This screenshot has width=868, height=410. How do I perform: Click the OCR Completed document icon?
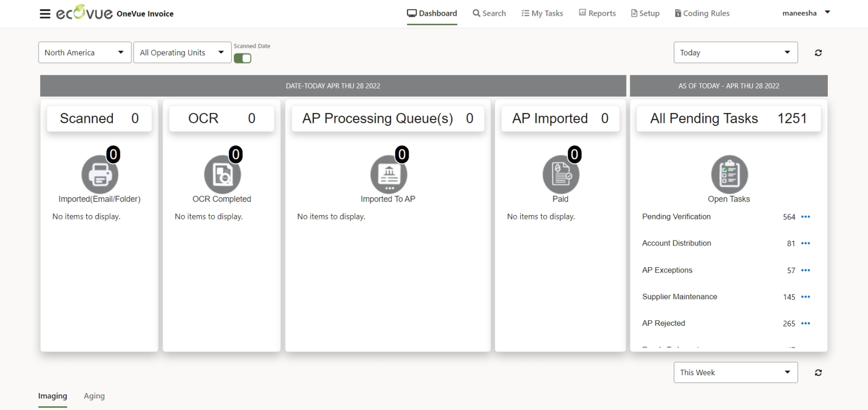point(222,174)
